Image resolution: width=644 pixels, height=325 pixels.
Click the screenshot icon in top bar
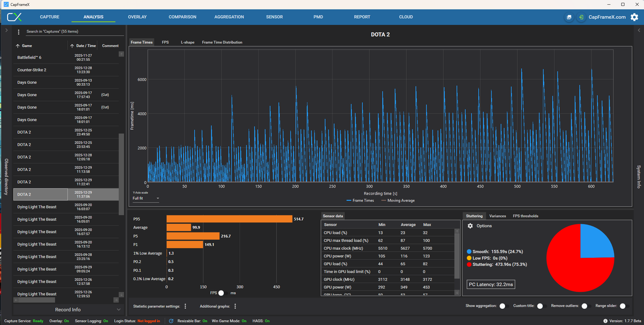[x=569, y=17]
